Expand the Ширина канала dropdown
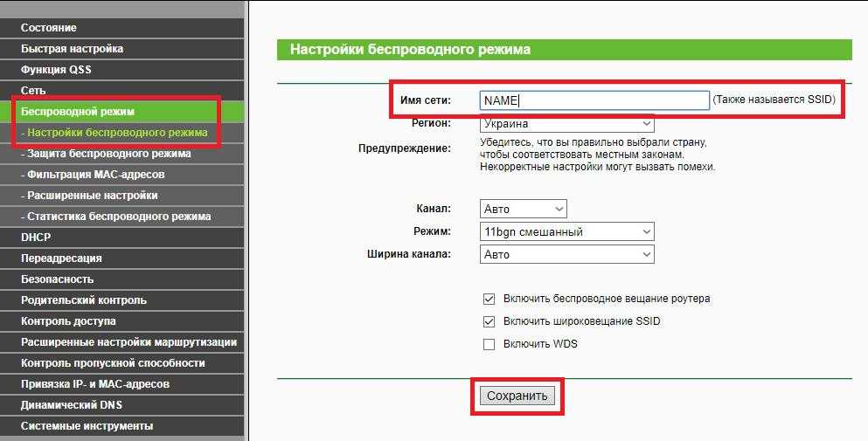The height and width of the screenshot is (441, 868). tap(566, 254)
